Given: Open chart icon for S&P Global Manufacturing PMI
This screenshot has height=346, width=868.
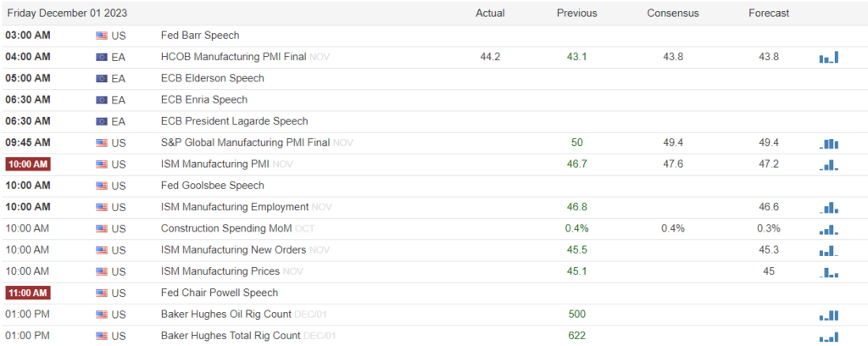Looking at the screenshot, I should (829, 144).
